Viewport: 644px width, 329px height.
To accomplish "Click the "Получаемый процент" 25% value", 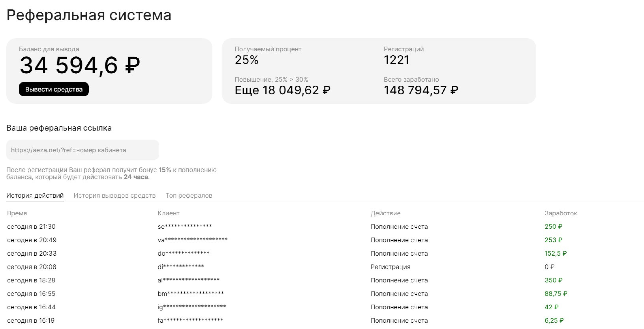I will [x=247, y=60].
